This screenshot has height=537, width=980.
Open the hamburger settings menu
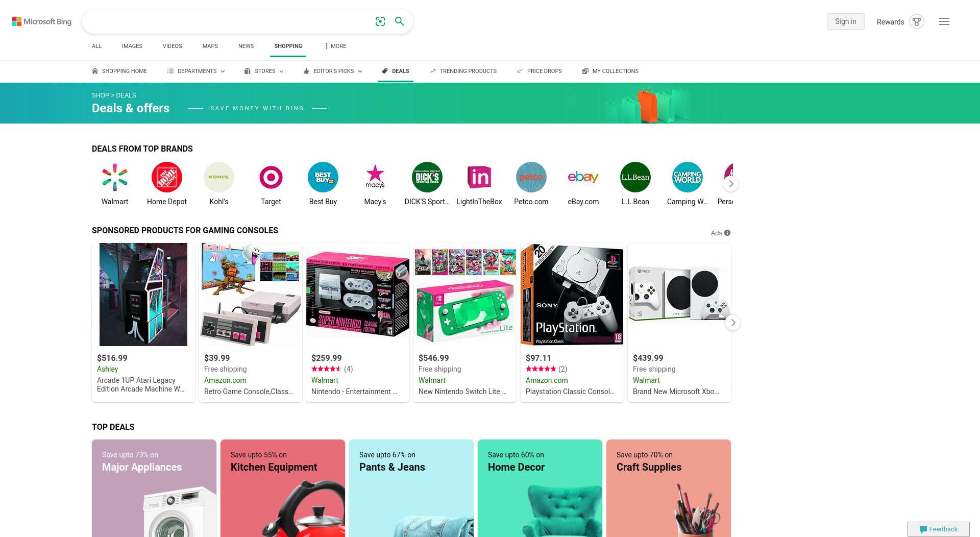pyautogui.click(x=944, y=21)
